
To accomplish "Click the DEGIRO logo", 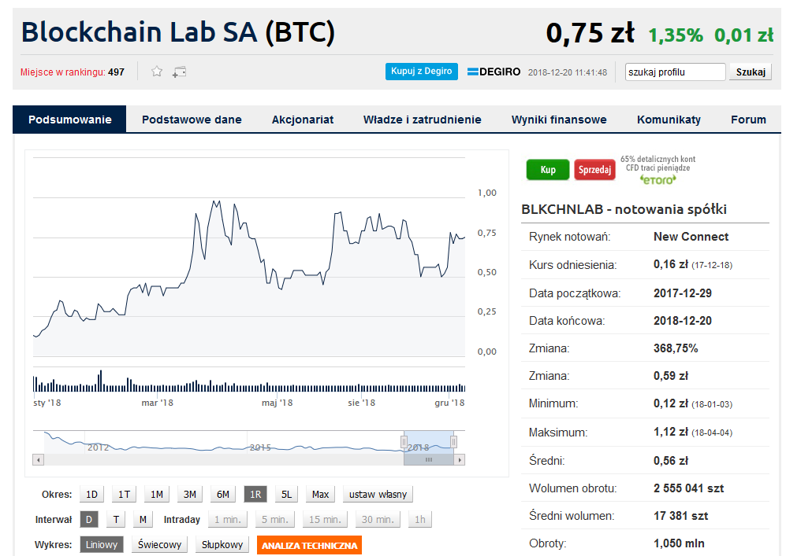I will pos(494,72).
